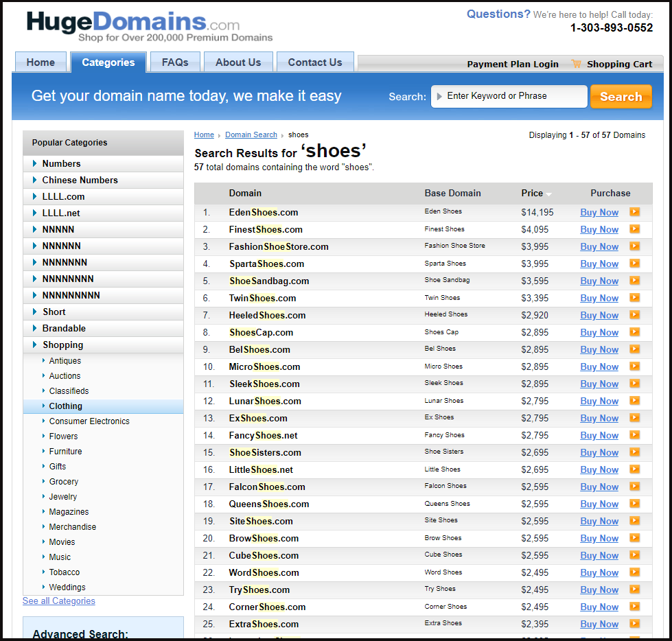The image size is (672, 641).
Task: Click the orange arrow icon for QueensShoes.com
Action: (635, 503)
